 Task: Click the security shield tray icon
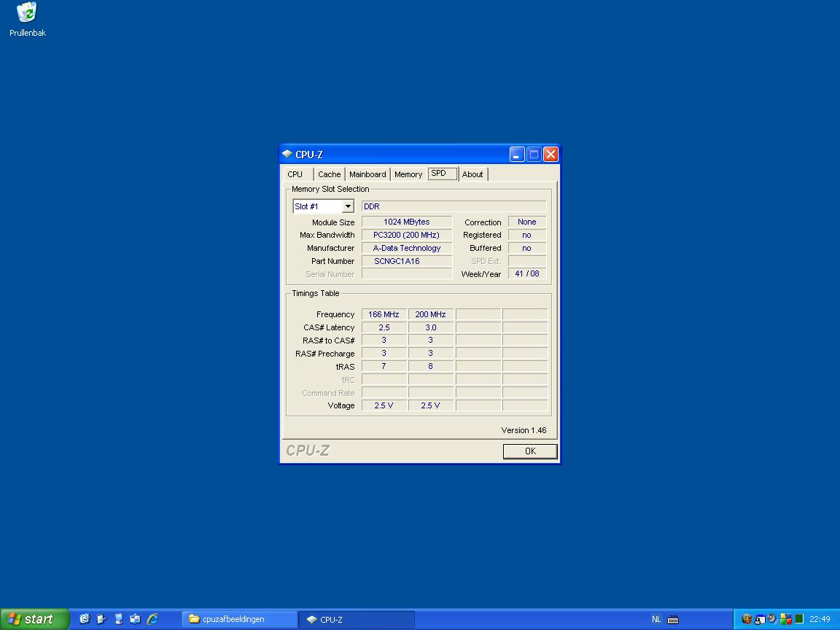coord(746,619)
